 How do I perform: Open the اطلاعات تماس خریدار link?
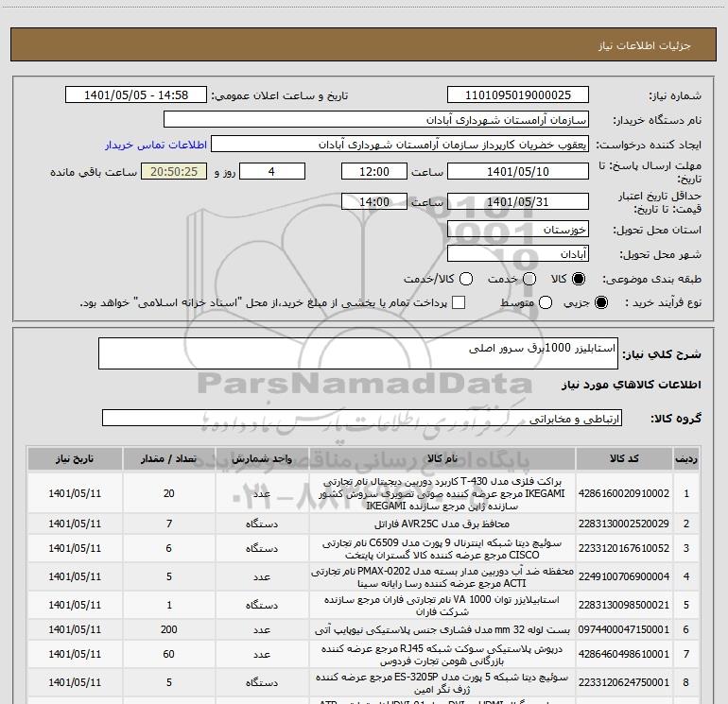tap(156, 145)
